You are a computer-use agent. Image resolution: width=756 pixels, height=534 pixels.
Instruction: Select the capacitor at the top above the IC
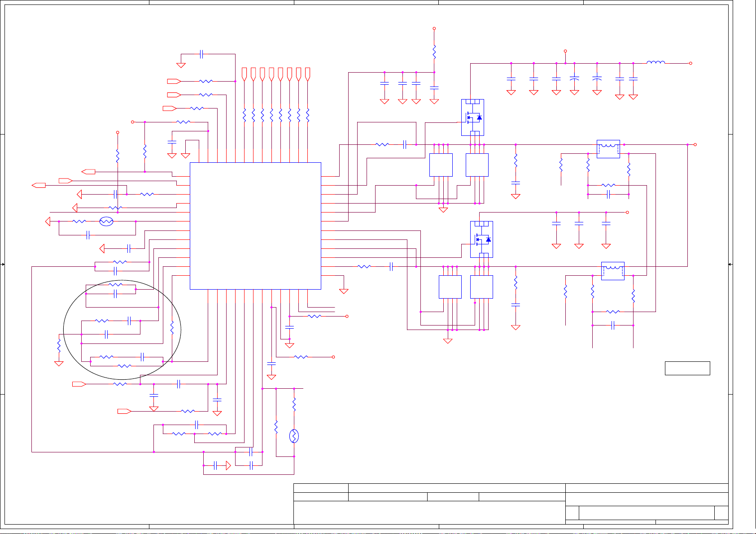coord(201,54)
